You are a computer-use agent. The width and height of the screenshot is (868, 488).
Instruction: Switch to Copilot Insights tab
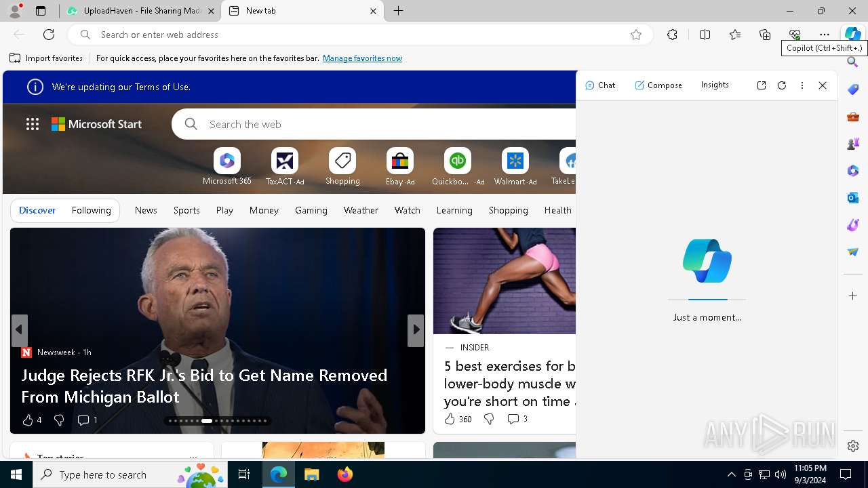pyautogui.click(x=715, y=85)
